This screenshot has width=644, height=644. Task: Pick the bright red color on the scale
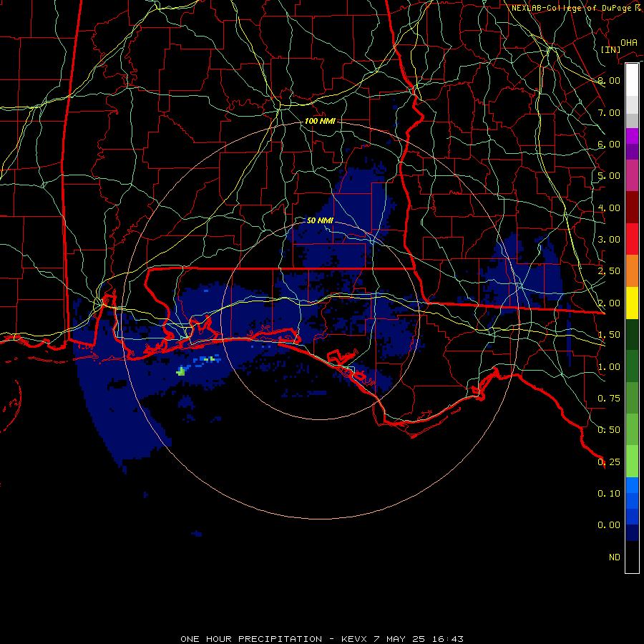click(632, 239)
